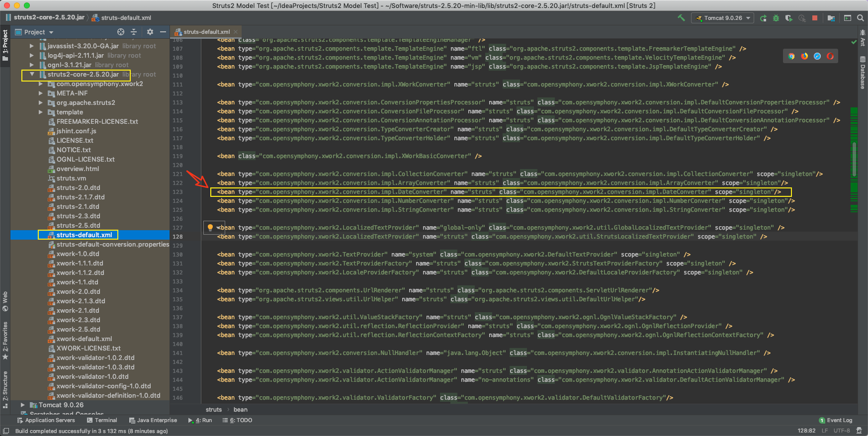The image size is (868, 436).
Task: Click the 128:82 cursor position indicator
Action: [x=806, y=431]
